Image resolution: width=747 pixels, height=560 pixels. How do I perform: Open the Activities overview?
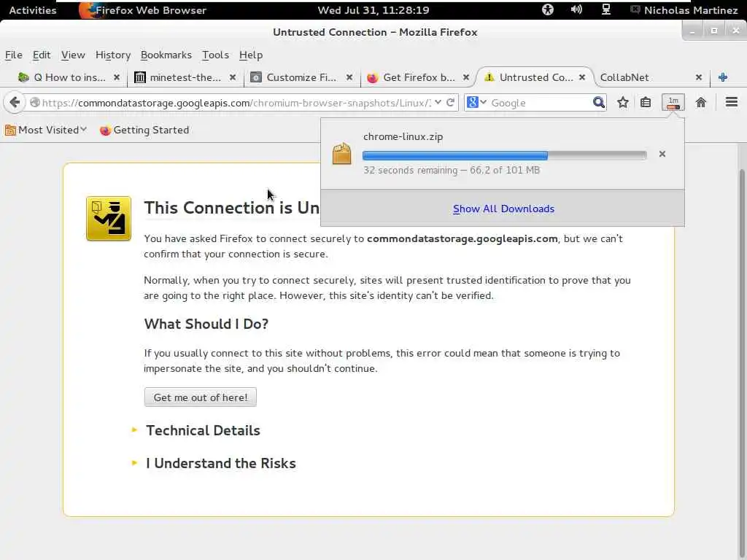[x=32, y=10]
